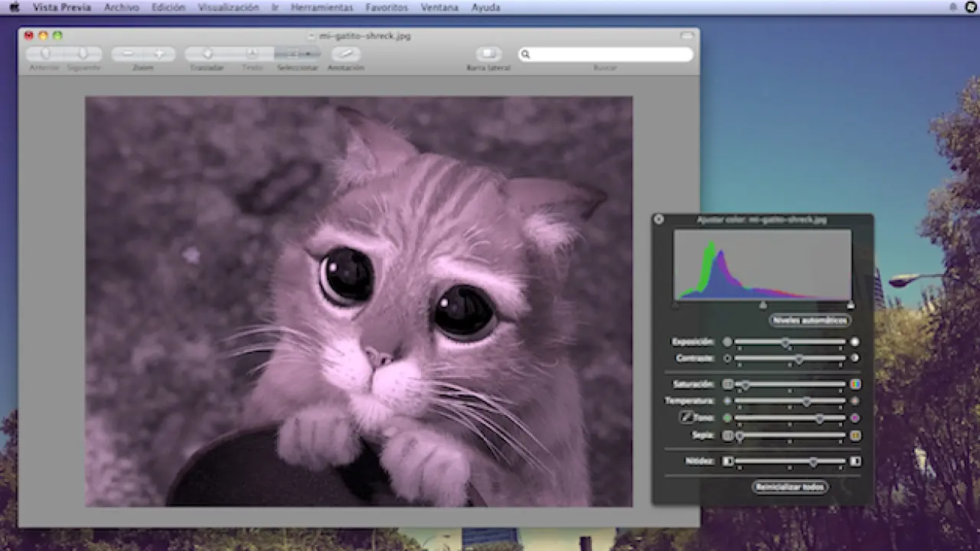This screenshot has width=980, height=551.
Task: Click the Zoom in plus button
Action: (x=159, y=54)
